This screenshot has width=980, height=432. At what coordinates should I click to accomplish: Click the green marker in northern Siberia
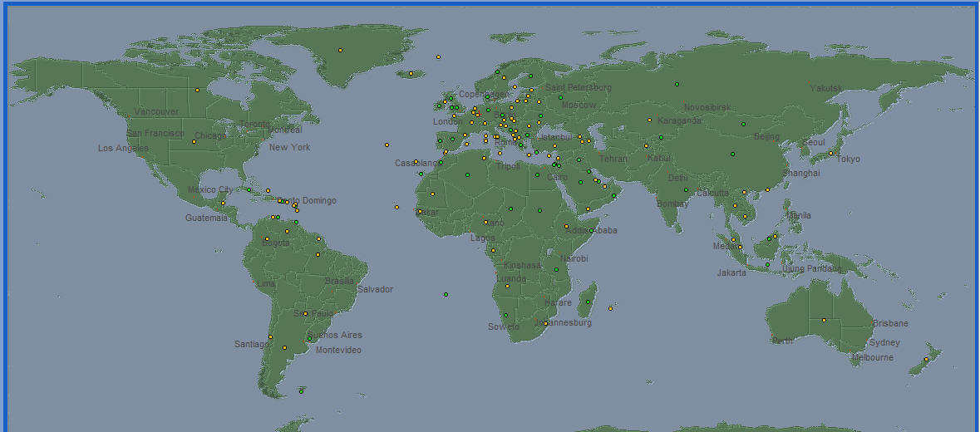pyautogui.click(x=677, y=84)
